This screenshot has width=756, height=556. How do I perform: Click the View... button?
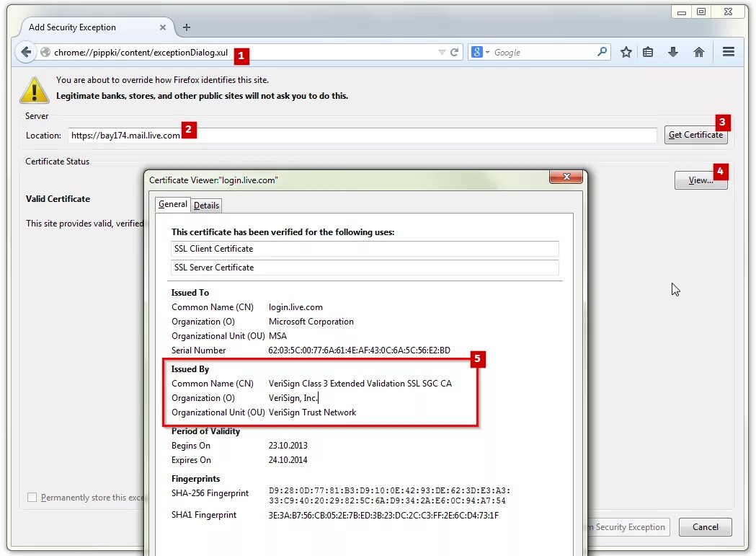(x=701, y=180)
